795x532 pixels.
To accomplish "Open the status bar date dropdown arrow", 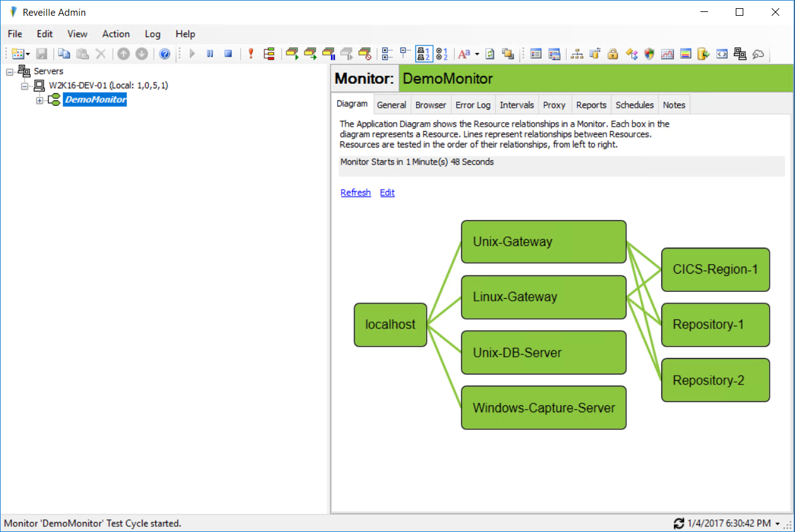I will tap(777, 524).
